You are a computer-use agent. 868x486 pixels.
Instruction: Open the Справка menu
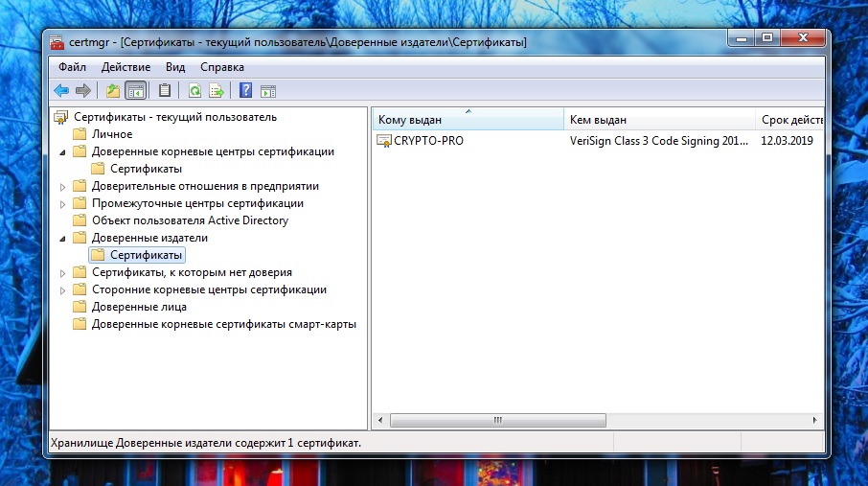222,67
